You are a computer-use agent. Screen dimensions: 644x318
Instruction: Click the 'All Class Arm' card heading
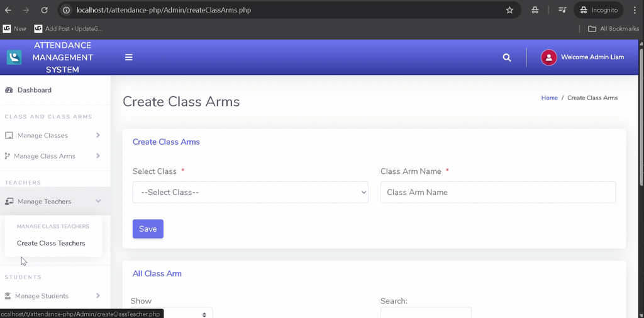pos(157,273)
